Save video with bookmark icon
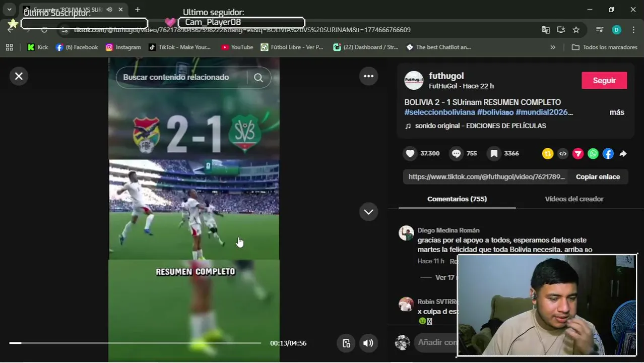The image size is (644, 363). 494,154
